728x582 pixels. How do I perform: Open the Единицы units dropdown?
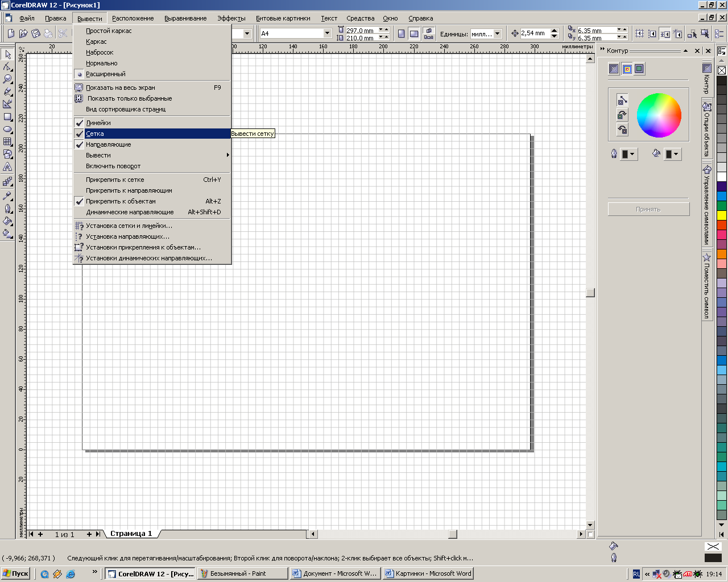(498, 34)
